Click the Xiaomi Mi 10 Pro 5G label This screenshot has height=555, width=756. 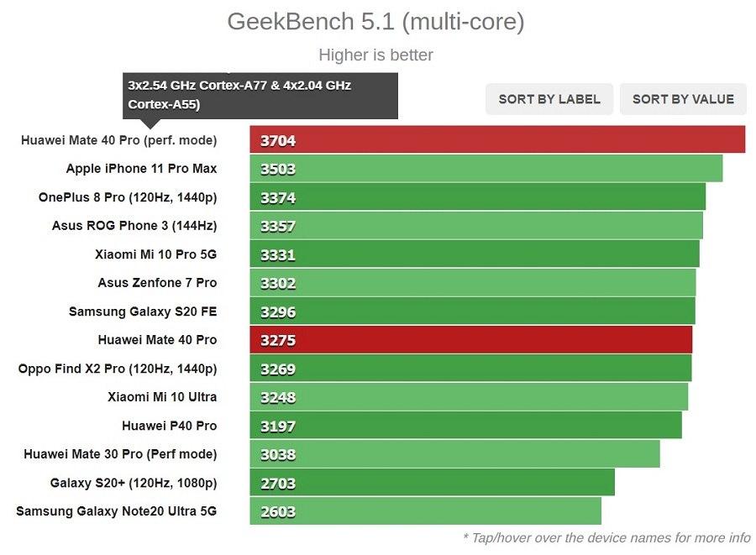pos(156,254)
